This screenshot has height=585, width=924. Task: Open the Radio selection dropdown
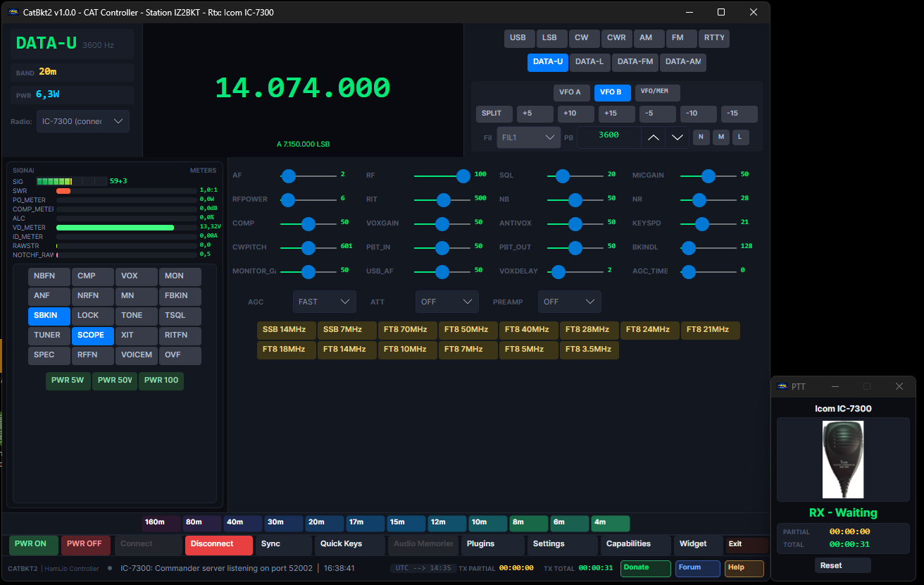pyautogui.click(x=83, y=121)
